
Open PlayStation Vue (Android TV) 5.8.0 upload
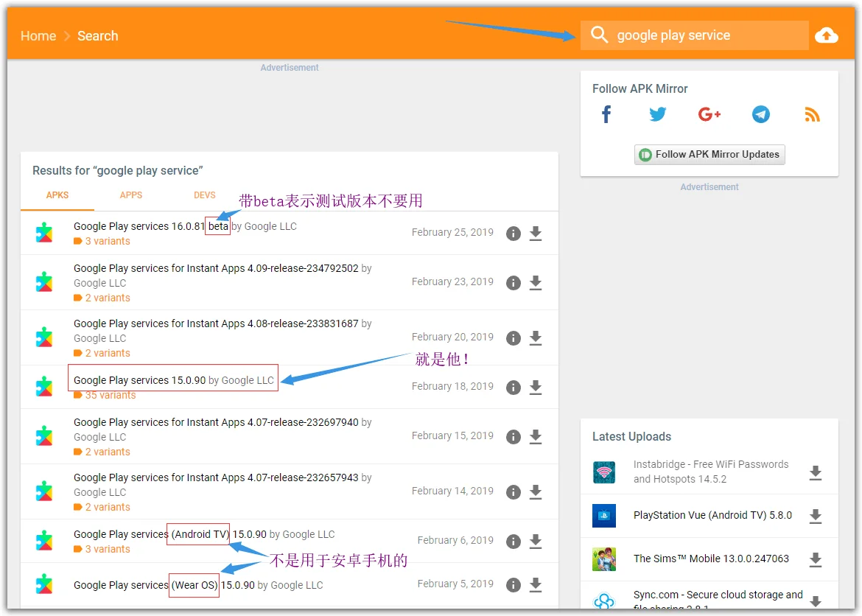point(712,515)
